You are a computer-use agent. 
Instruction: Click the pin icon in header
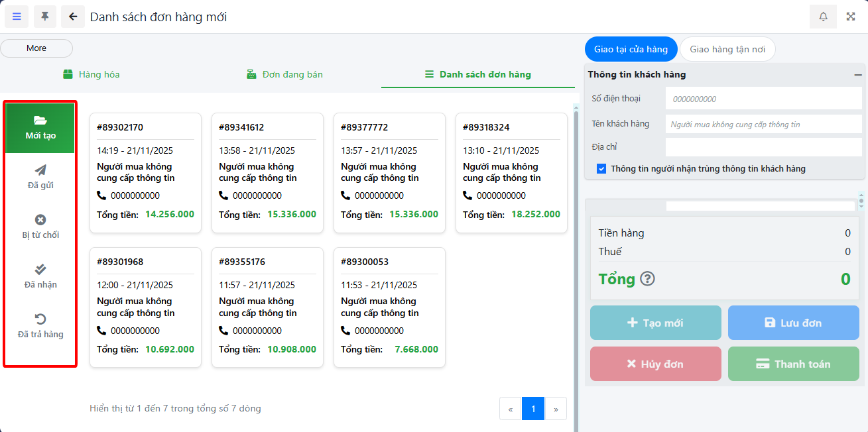(x=45, y=17)
